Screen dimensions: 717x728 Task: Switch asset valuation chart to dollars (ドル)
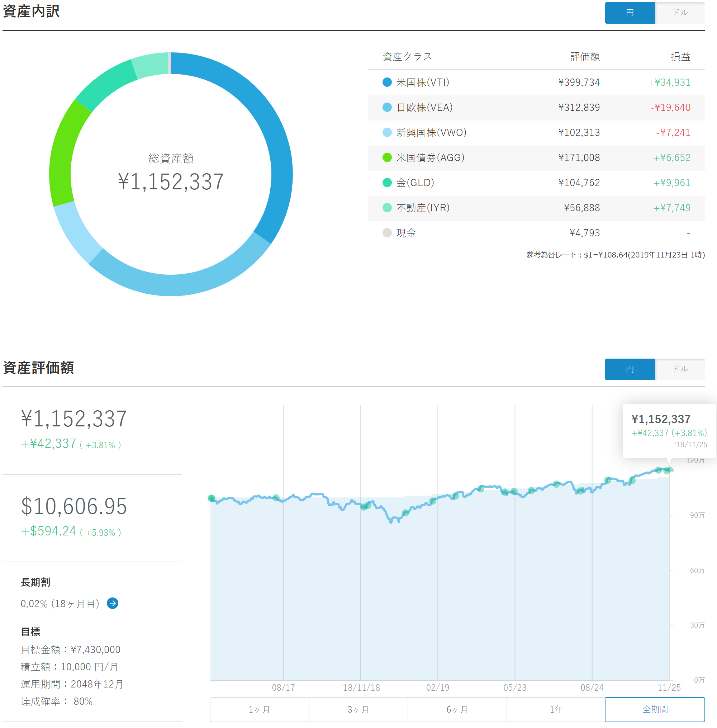pos(680,369)
